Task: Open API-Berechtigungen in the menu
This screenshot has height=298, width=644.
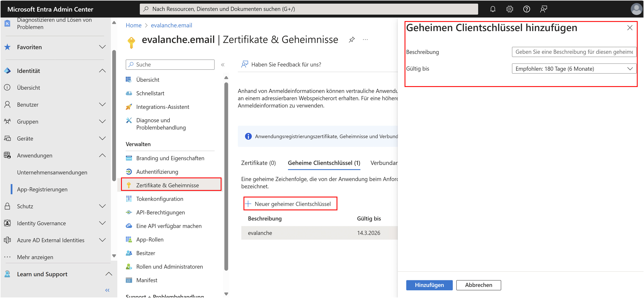Action: click(160, 212)
